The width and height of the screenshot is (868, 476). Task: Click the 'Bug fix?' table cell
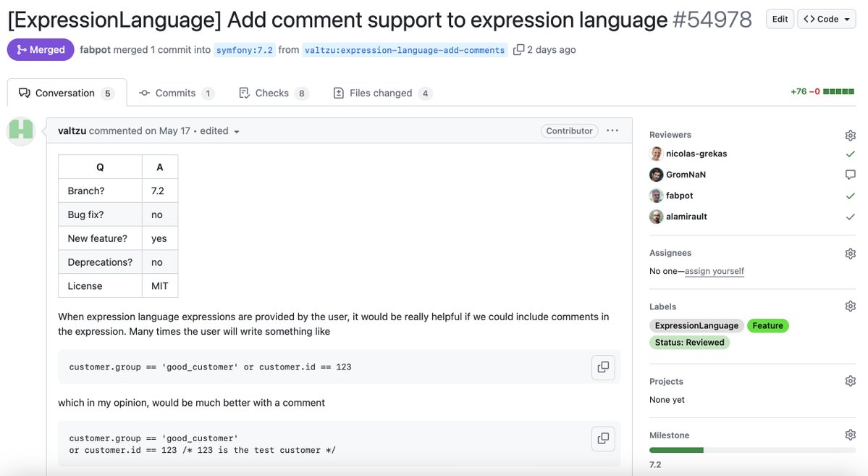coord(100,215)
